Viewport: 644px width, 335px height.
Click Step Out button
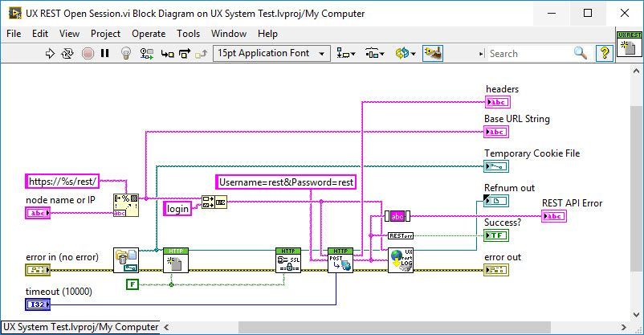coord(202,54)
